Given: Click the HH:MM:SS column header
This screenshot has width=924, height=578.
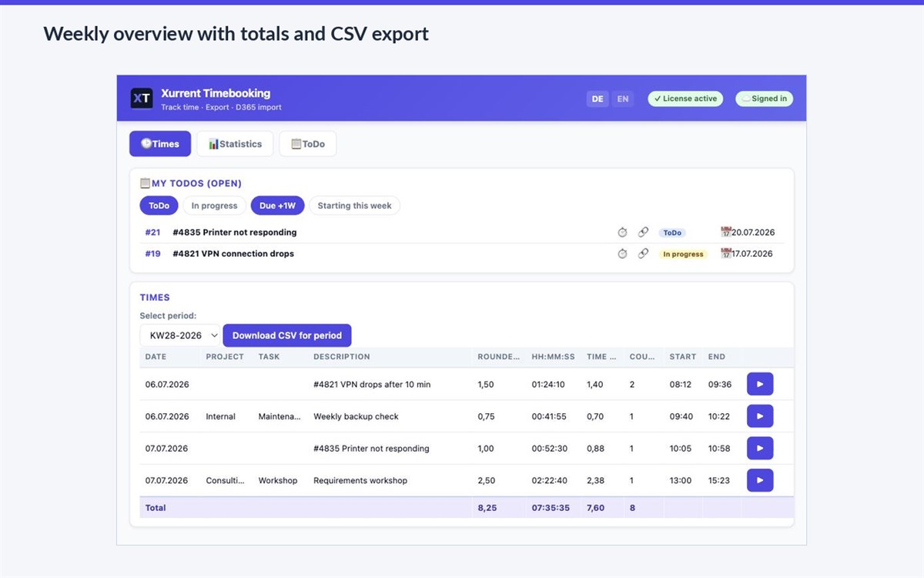Looking at the screenshot, I should click(x=553, y=357).
